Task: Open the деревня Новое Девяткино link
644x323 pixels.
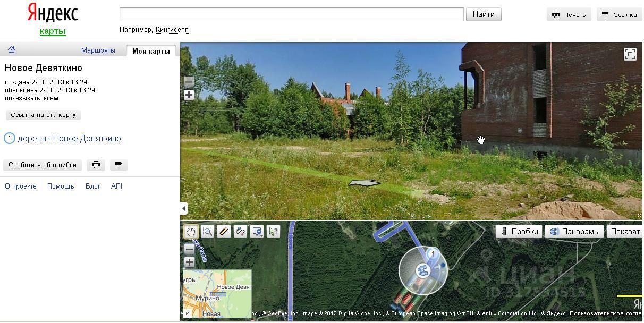Action: (x=70, y=139)
